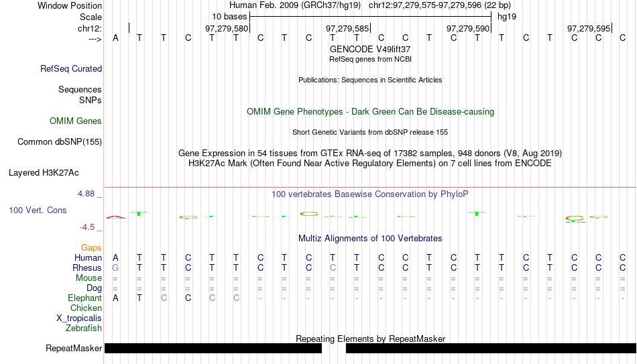Click the OMIM Gene Phenotypes track title
Viewport: 637px width, 364px height.
[x=371, y=112]
